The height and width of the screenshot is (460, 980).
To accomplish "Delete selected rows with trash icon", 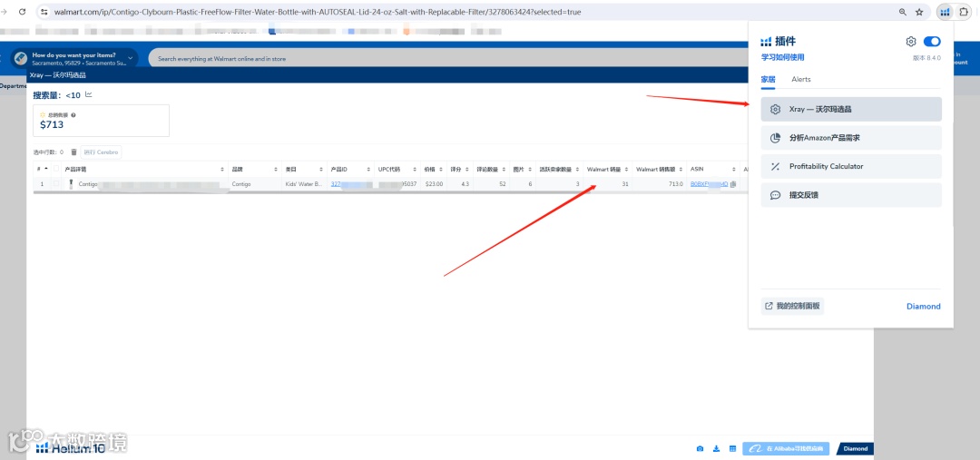I will (x=73, y=152).
